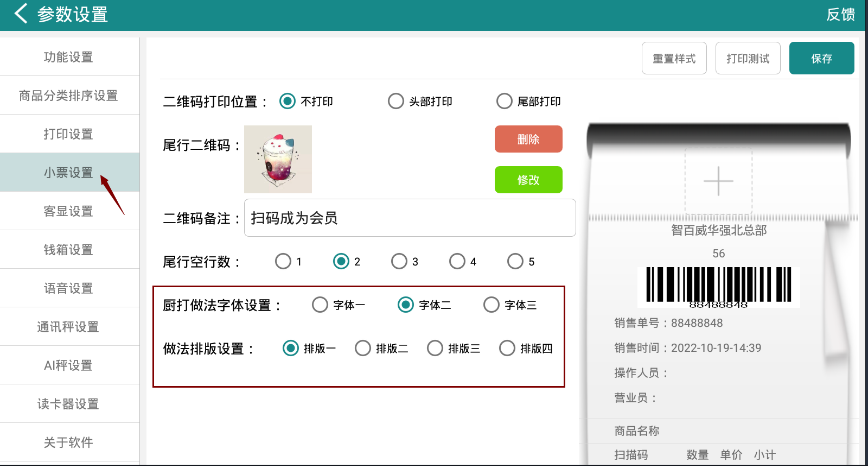The height and width of the screenshot is (468, 868).
Task: Select 字体三 radio option
Action: 492,305
